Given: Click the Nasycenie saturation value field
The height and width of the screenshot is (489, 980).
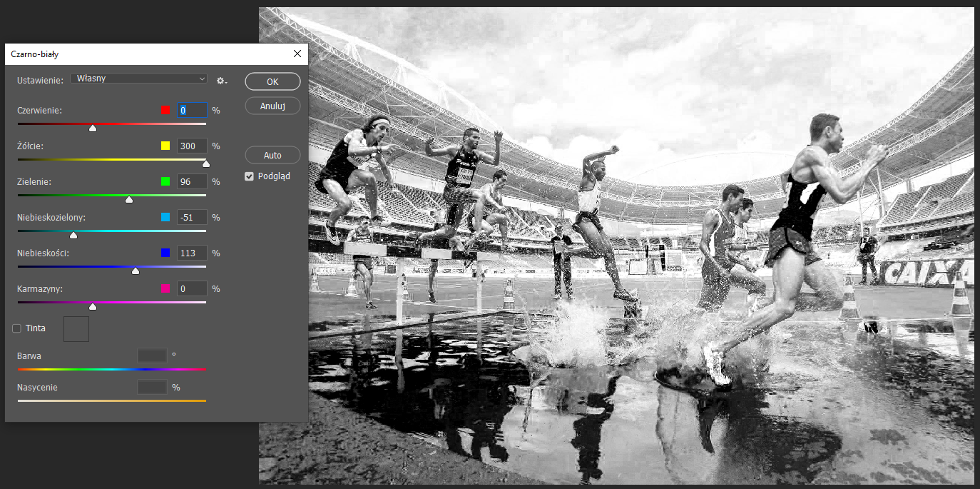Looking at the screenshot, I should click(152, 388).
